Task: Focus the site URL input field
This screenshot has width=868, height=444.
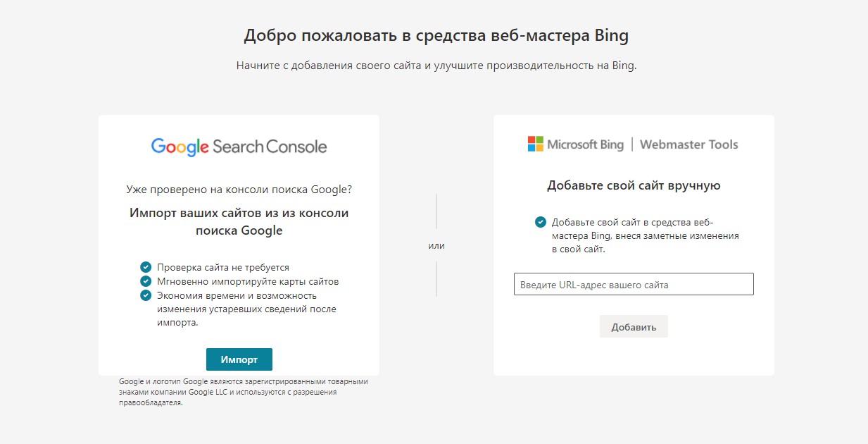Action: 634,284
